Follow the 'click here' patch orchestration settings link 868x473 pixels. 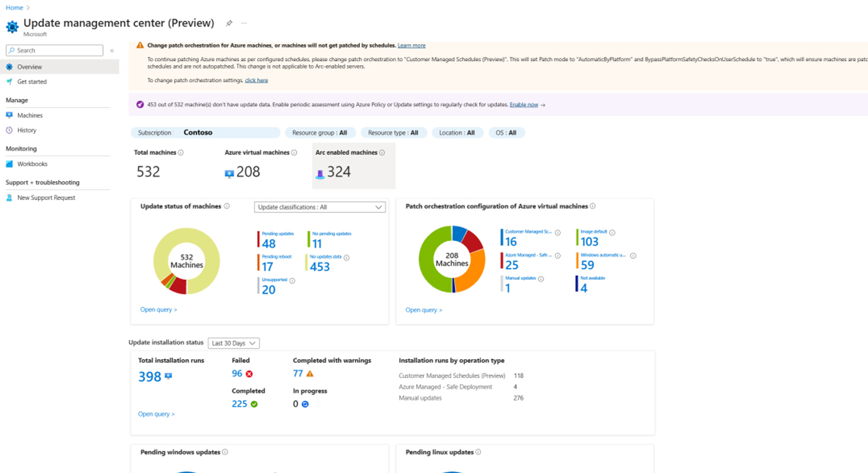point(256,80)
